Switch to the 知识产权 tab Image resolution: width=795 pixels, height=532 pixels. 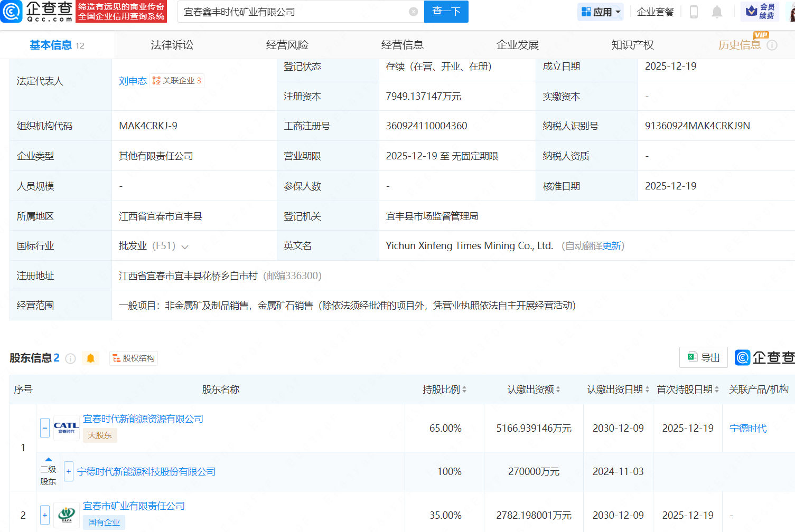pos(632,45)
